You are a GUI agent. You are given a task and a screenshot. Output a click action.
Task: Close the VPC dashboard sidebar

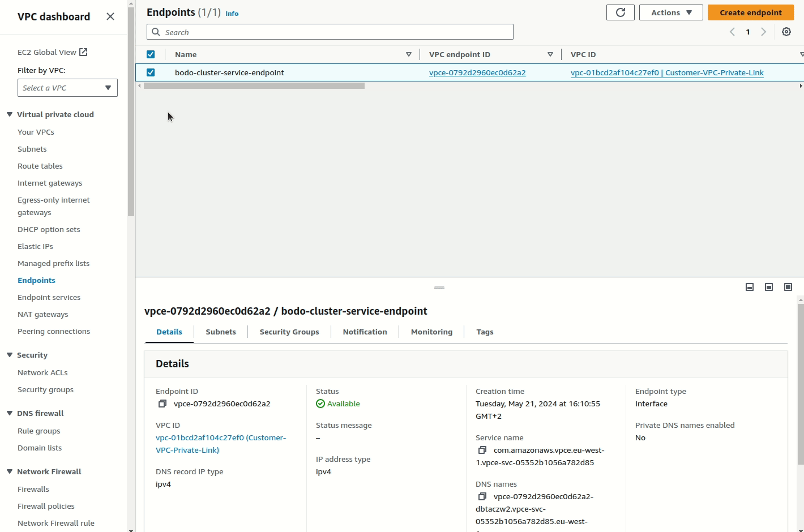(110, 16)
